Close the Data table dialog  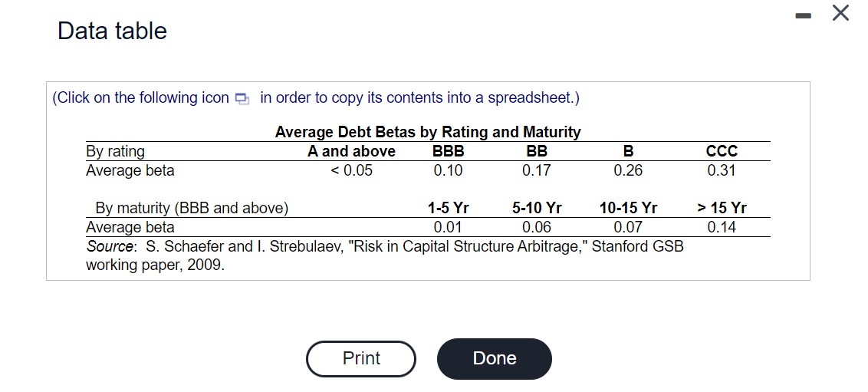coord(840,14)
